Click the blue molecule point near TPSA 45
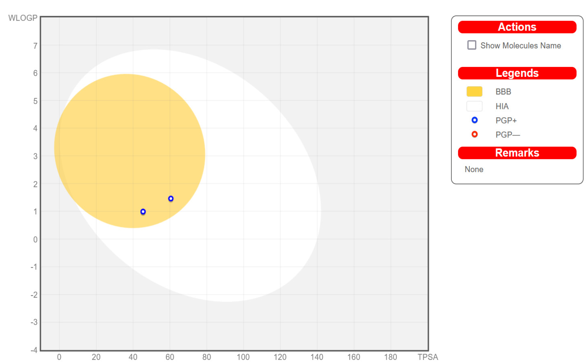This screenshot has width=588, height=364. (x=143, y=212)
